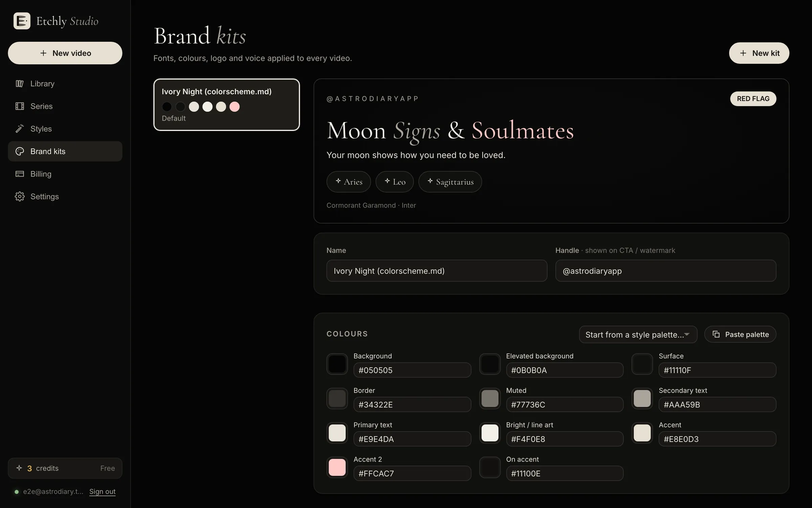
Task: Click the copy icon in Paste palette
Action: tap(716, 334)
